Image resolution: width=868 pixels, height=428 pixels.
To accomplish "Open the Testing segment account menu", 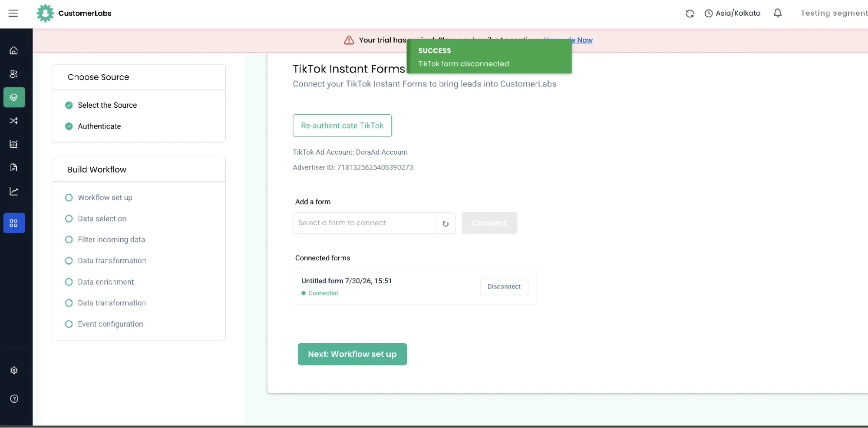I will [x=834, y=13].
